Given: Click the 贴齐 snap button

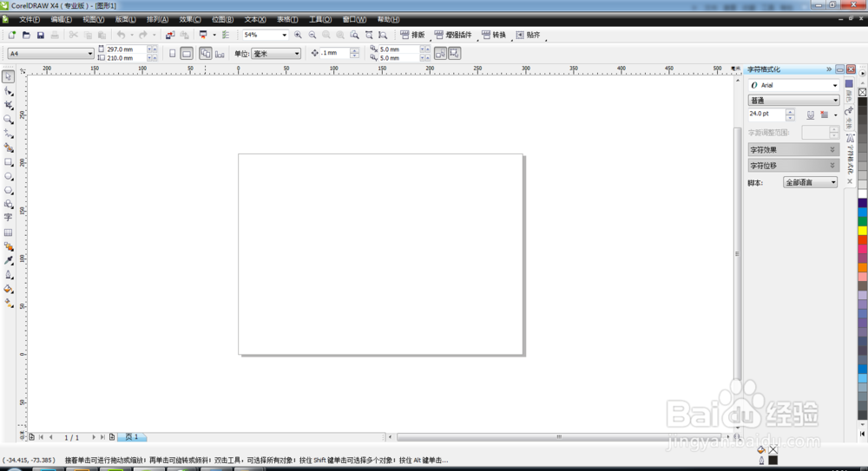Looking at the screenshot, I should (528, 35).
